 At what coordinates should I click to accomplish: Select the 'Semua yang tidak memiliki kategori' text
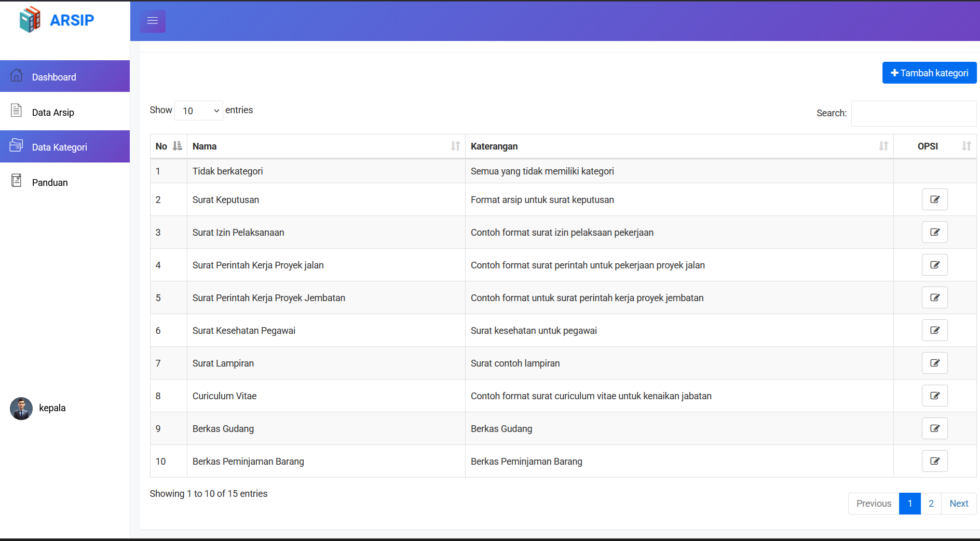542,171
